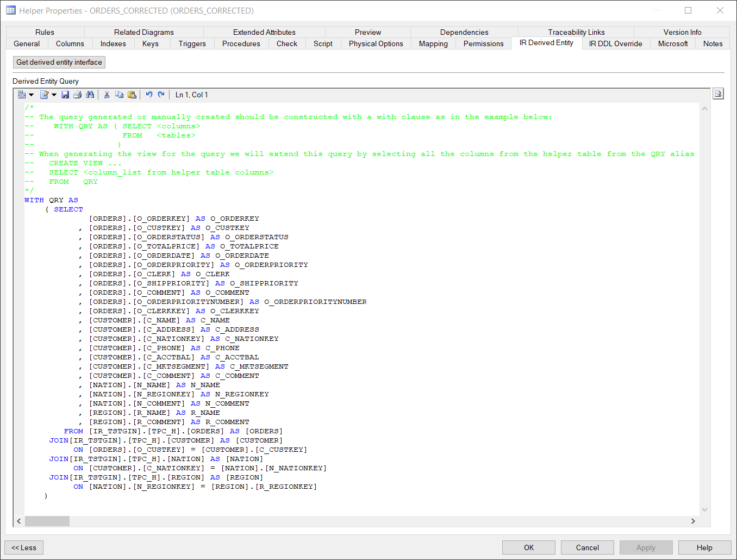Image resolution: width=737 pixels, height=560 pixels.
Task: Open the Notes tab
Action: click(713, 43)
